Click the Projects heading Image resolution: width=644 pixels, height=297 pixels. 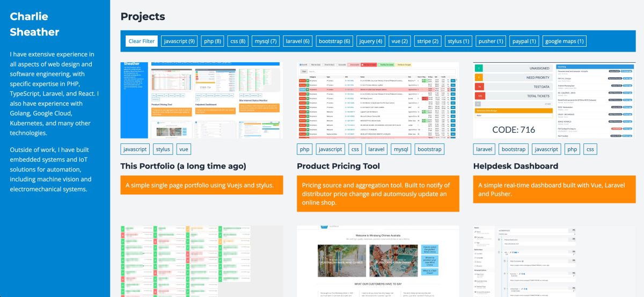[143, 17]
